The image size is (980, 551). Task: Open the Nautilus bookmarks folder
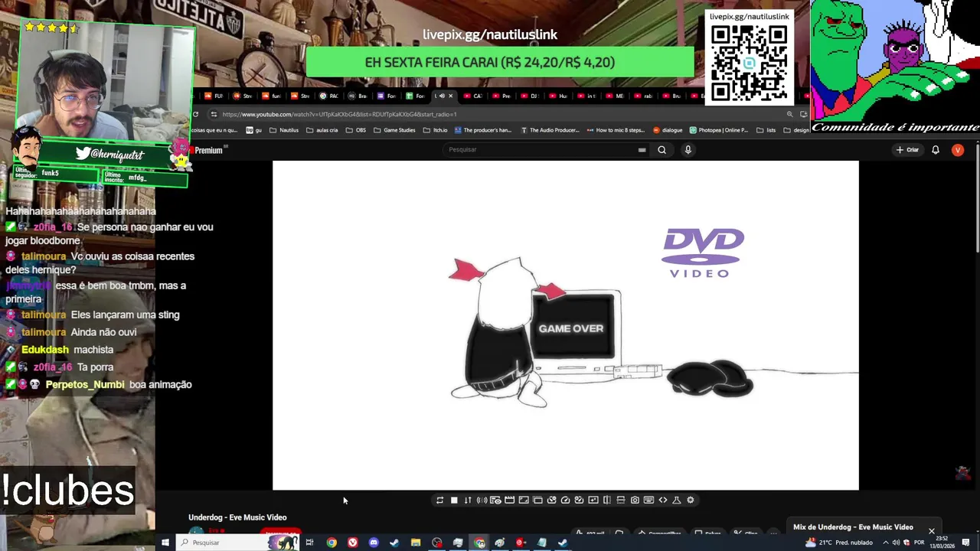pyautogui.click(x=284, y=130)
